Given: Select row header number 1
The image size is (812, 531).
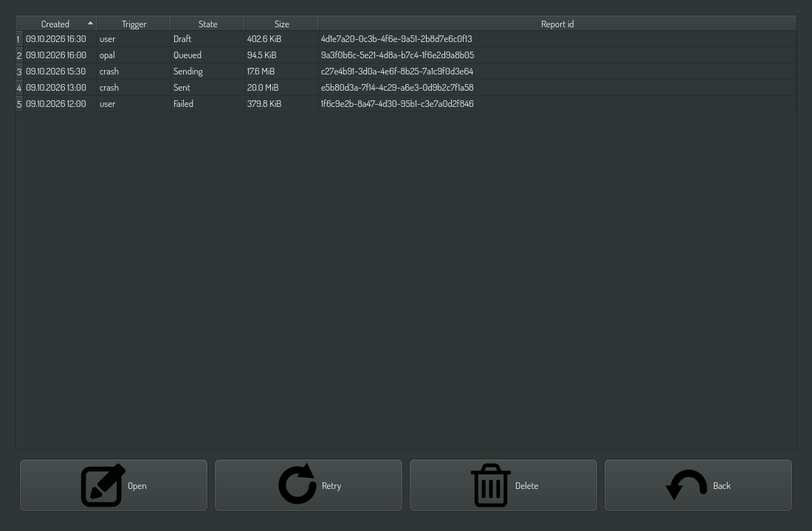Looking at the screenshot, I should click(x=19, y=39).
